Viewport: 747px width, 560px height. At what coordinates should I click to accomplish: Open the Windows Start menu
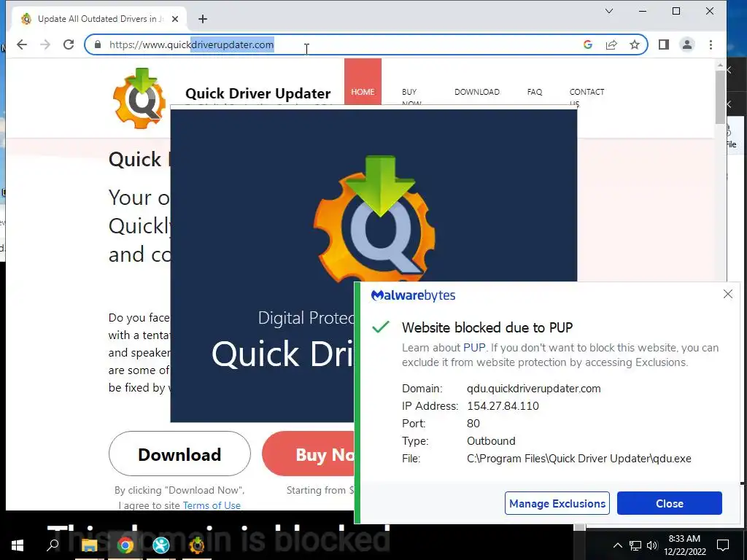coord(18,545)
